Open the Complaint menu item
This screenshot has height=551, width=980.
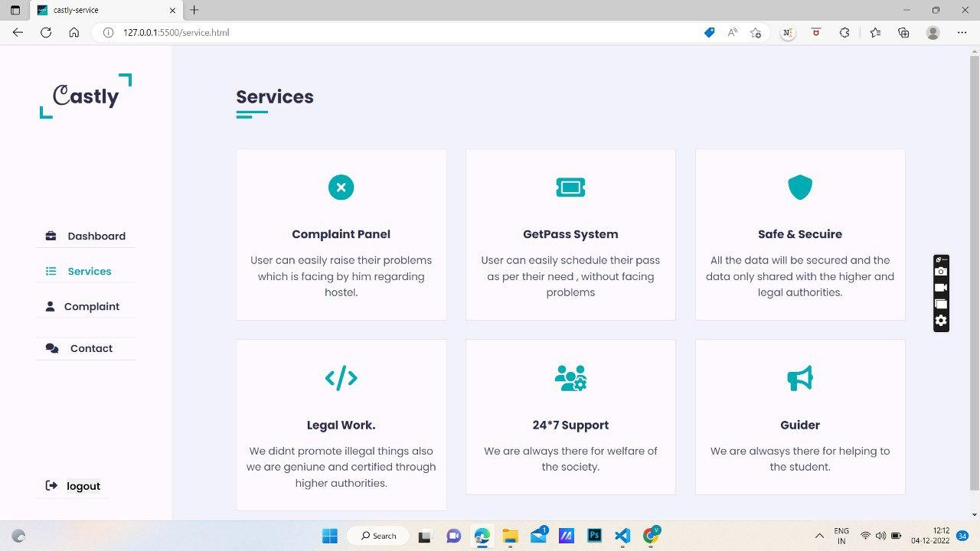click(86, 306)
